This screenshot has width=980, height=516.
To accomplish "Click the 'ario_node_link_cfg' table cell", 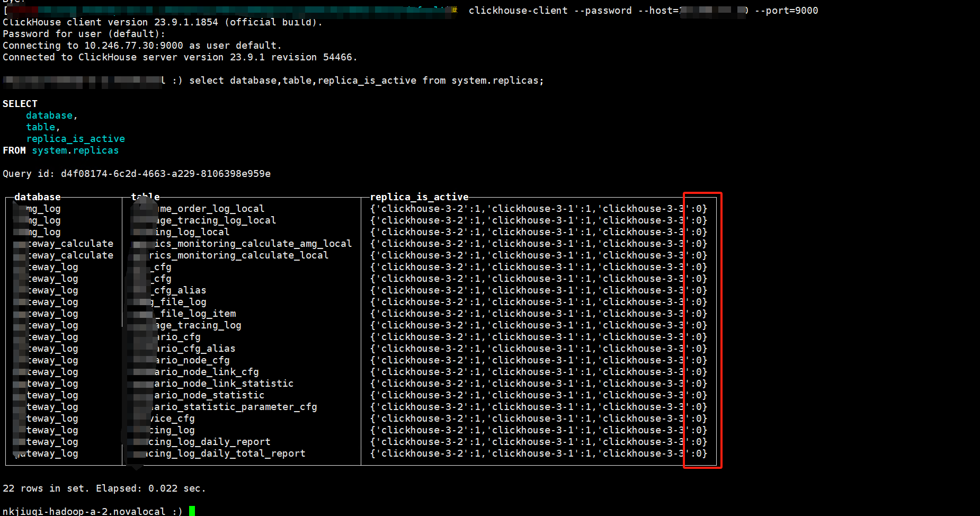I will [x=207, y=372].
